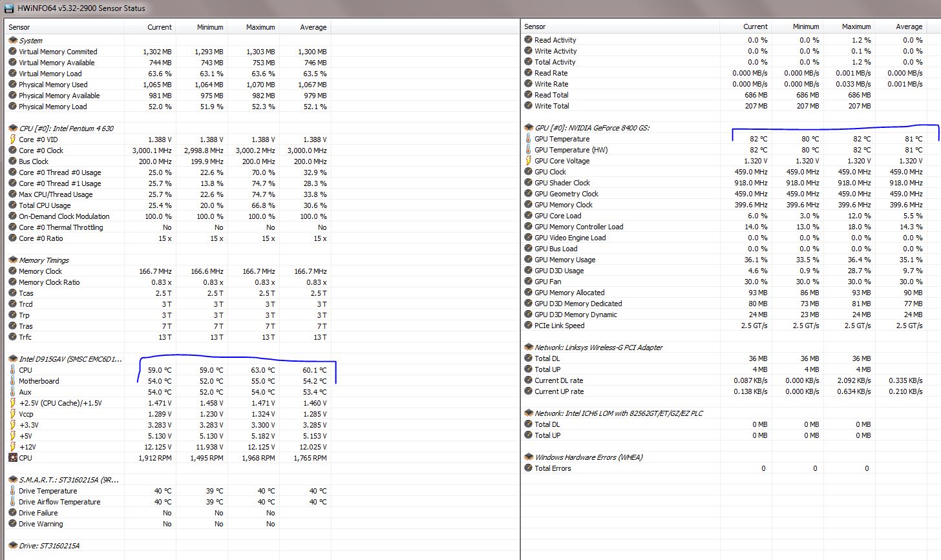Click the voltage icon next to +12V

coord(12,447)
